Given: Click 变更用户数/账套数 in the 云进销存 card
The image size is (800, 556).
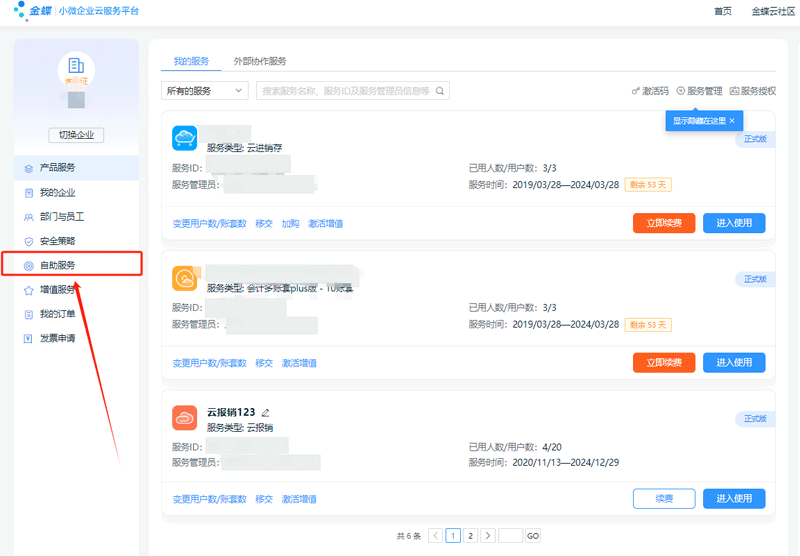Looking at the screenshot, I should point(210,223).
